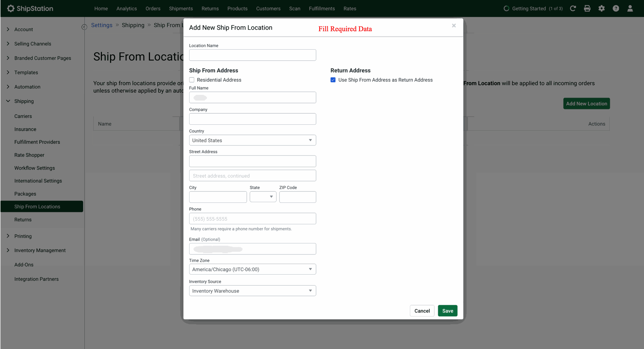Click the ShipStation gear logo
Image resolution: width=644 pixels, height=349 pixels.
coord(11,8)
